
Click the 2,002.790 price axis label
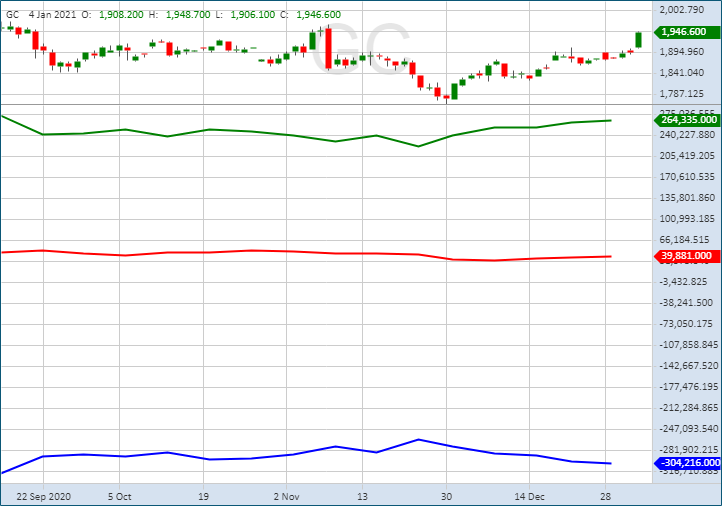point(682,10)
